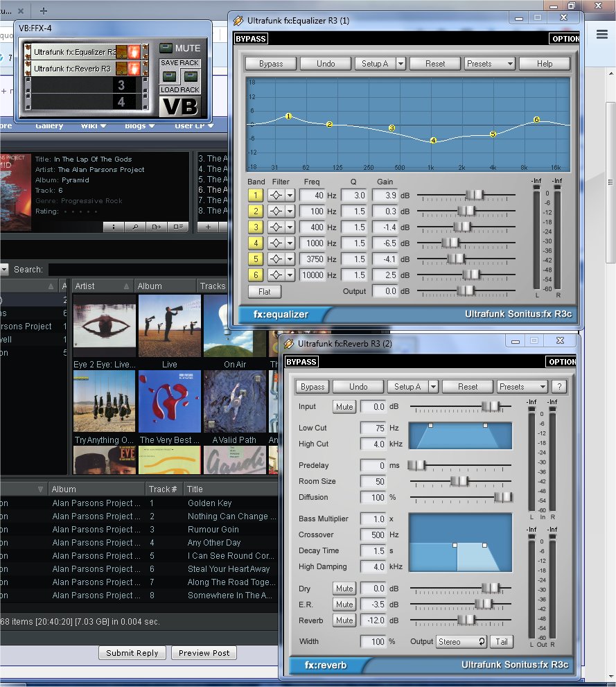
Task: Click the Tail button in Reverb
Action: click(501, 641)
